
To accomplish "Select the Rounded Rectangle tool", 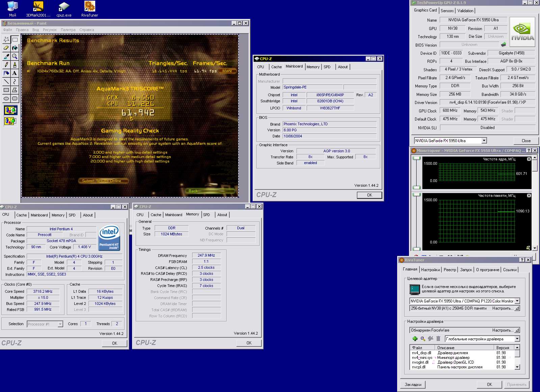I will [x=15, y=98].
